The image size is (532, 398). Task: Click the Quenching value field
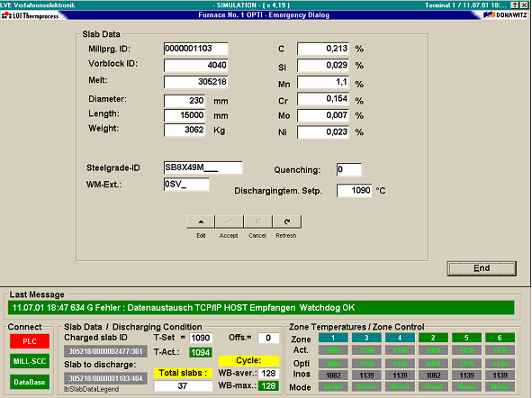pyautogui.click(x=348, y=169)
